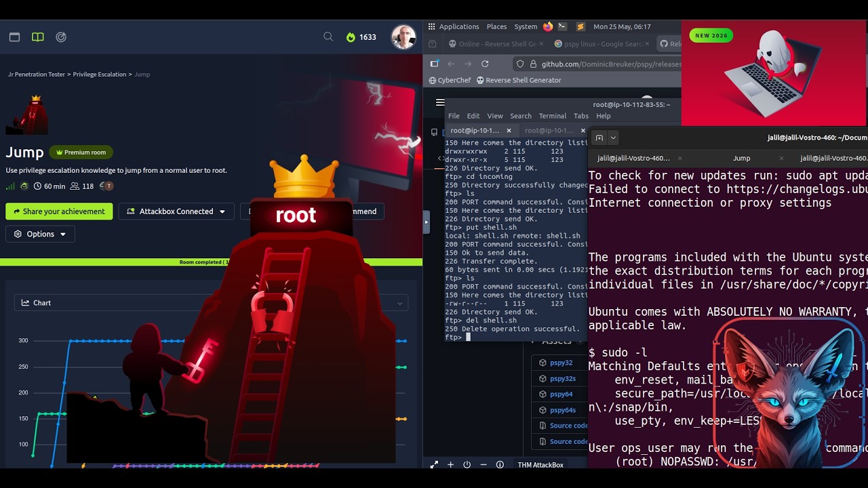Viewport: 868px width, 488px height.
Task: Open the Options dropdown
Action: 40,234
